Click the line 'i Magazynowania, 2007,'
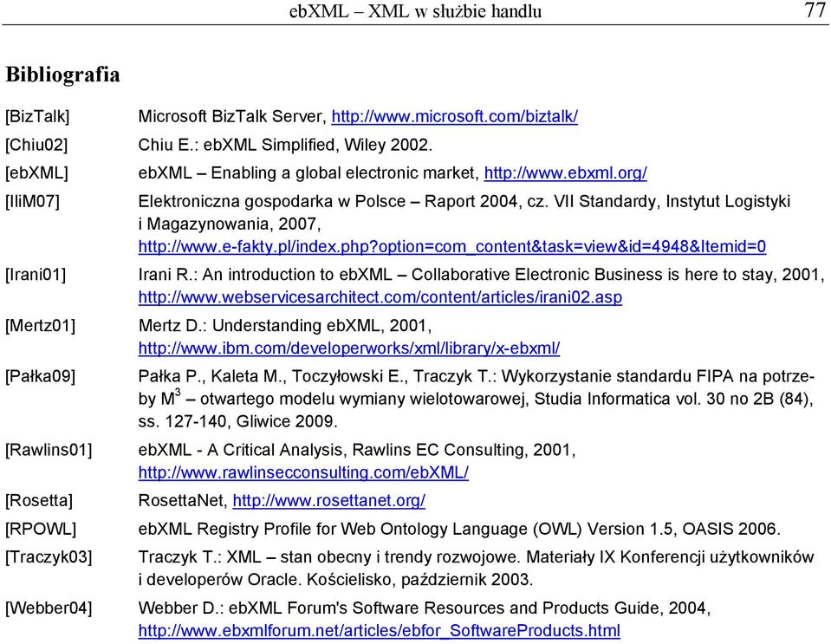 [x=230, y=224]
